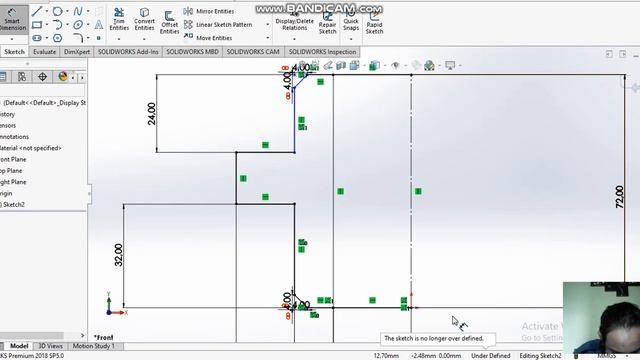Select the Spline sketch tool
640x360 pixels.
(x=78, y=11)
